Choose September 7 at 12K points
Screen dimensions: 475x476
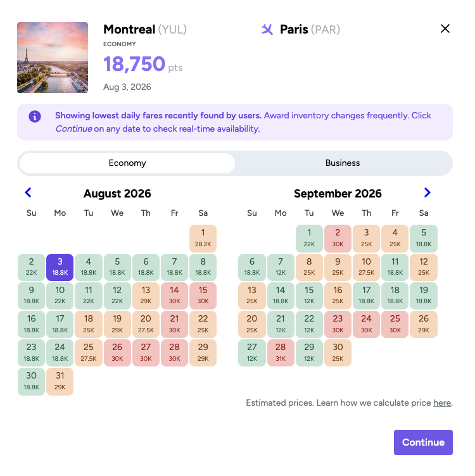point(281,268)
